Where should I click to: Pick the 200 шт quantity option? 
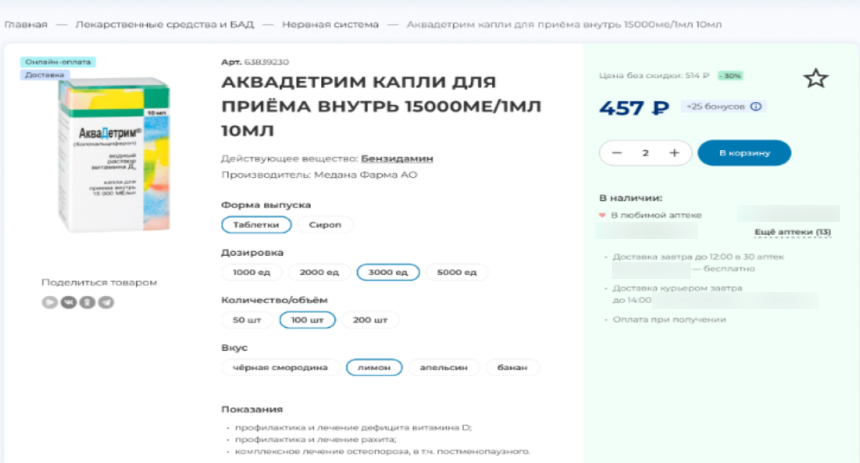[370, 320]
